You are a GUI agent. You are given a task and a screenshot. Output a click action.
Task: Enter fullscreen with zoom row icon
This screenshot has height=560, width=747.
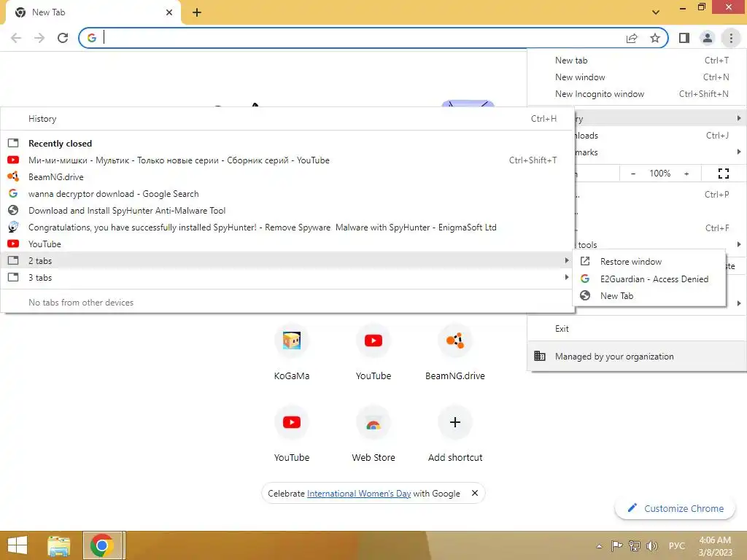coord(723,174)
